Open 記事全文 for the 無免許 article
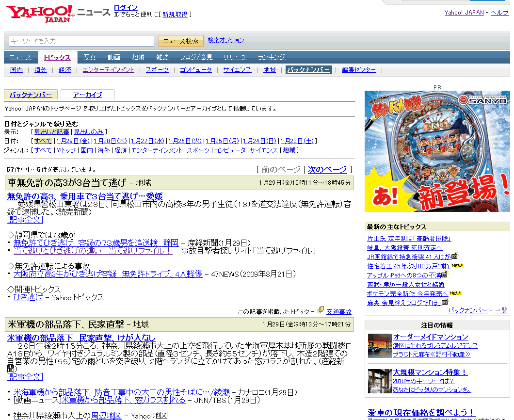Image resolution: width=514 pixels, height=420 pixels. pyautogui.click(x=25, y=220)
